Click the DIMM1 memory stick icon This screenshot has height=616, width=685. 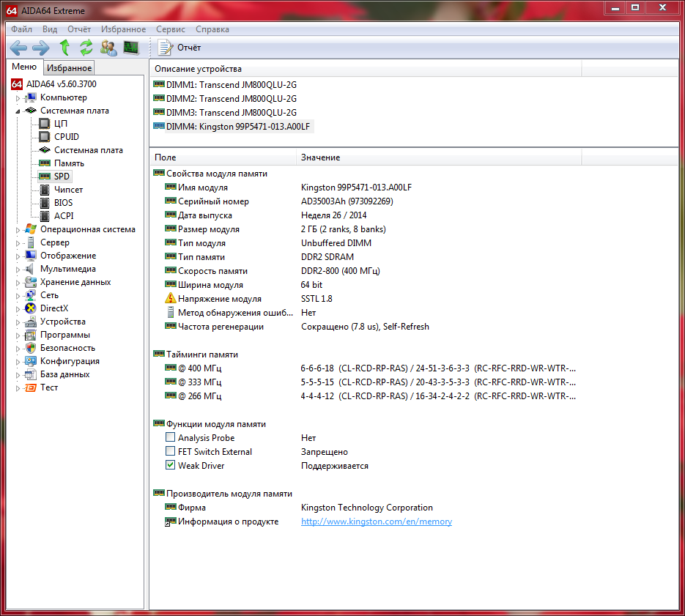point(159,84)
